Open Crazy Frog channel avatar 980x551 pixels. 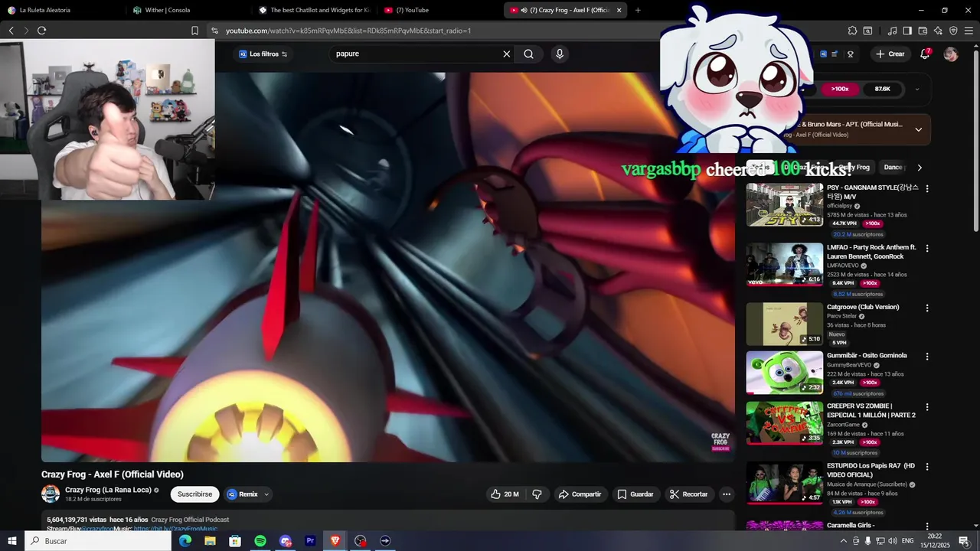51,494
